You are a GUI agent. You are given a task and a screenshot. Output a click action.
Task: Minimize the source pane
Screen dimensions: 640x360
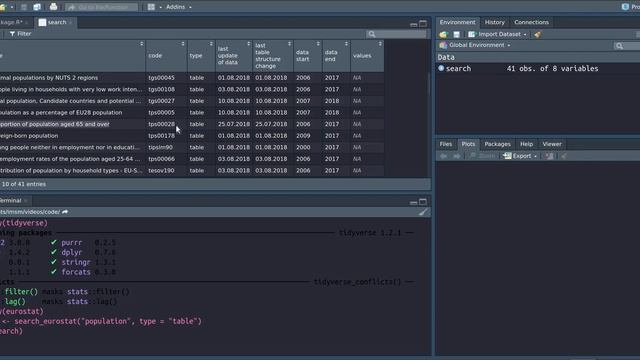pyautogui.click(x=413, y=24)
